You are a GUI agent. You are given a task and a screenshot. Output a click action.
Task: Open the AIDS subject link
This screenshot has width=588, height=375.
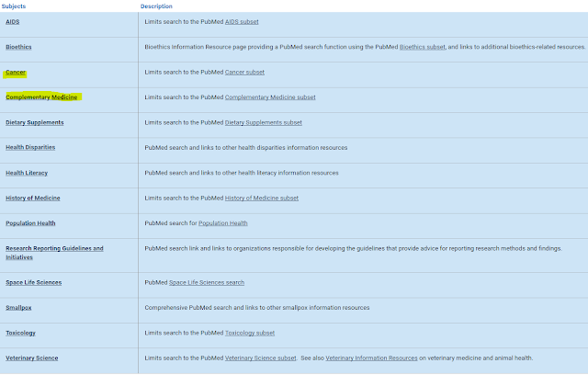[x=12, y=22]
